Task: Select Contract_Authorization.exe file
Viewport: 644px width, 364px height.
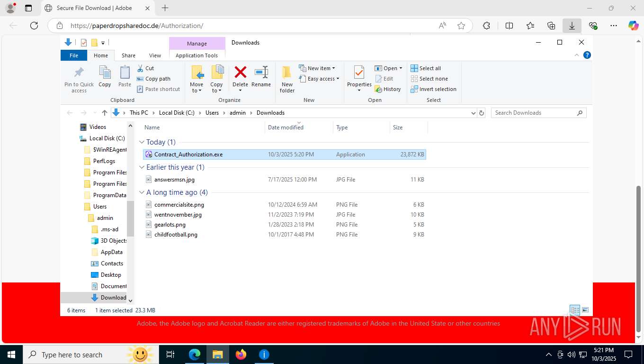Action: pos(284,155)
